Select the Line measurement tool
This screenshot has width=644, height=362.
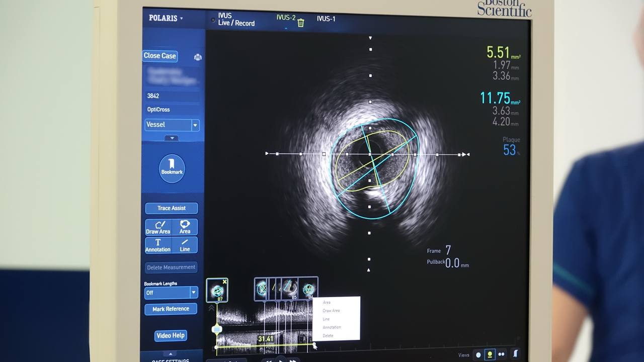(x=185, y=245)
